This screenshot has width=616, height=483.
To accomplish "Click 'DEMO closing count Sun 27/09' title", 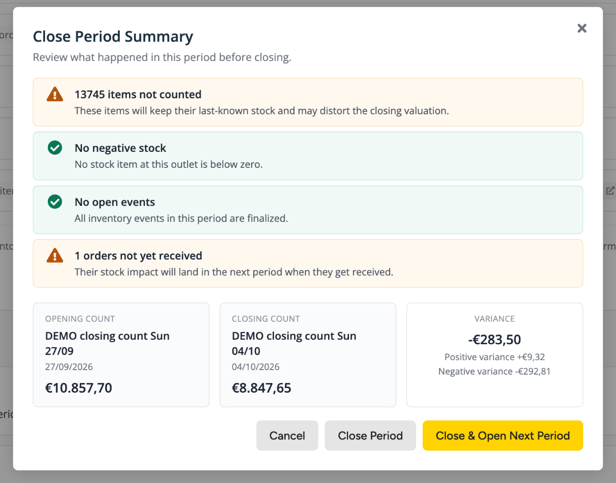I will 107,343.
